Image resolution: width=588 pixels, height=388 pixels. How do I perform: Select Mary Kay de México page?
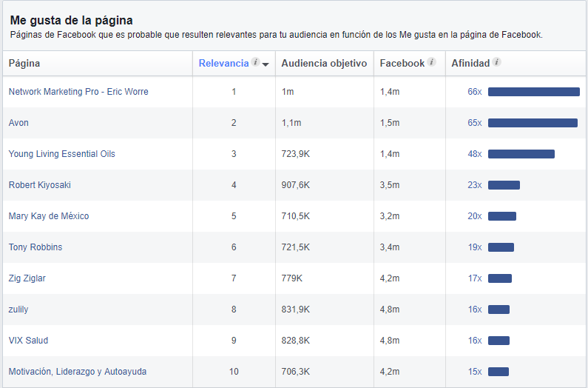[49, 216]
